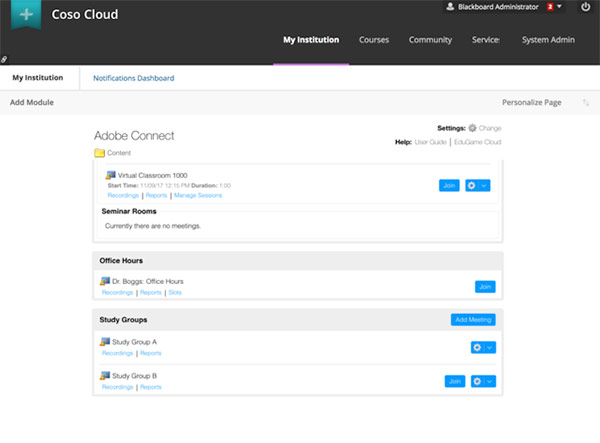The height and width of the screenshot is (443, 600).
Task: Open the User Guide help link
Action: (x=430, y=142)
